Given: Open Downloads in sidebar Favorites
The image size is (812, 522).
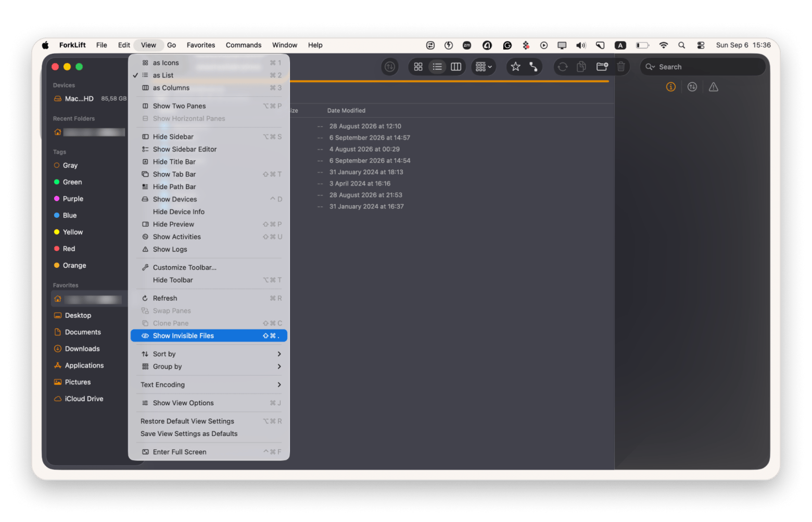Looking at the screenshot, I should (x=82, y=349).
